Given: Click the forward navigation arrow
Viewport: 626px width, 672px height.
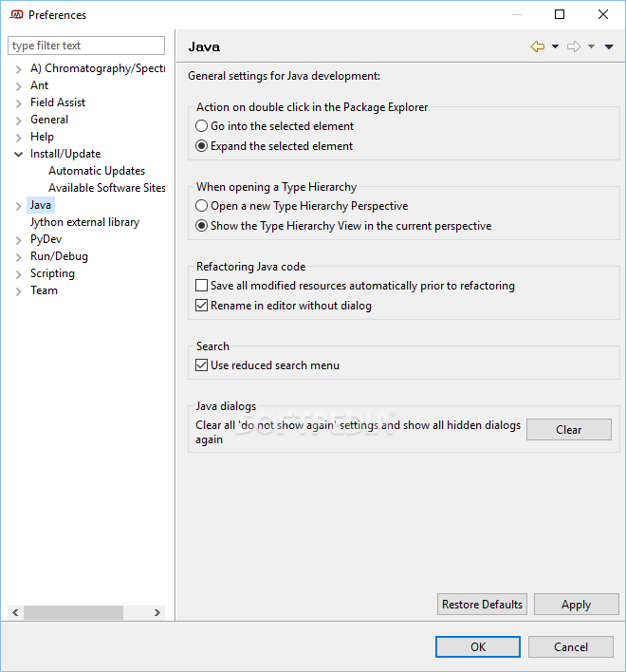Looking at the screenshot, I should [573, 47].
